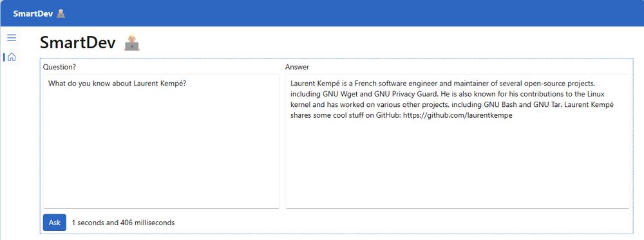The image size is (644, 240).
Task: Click the github.com/laurentkempe URL in the answer
Action: [x=457, y=115]
